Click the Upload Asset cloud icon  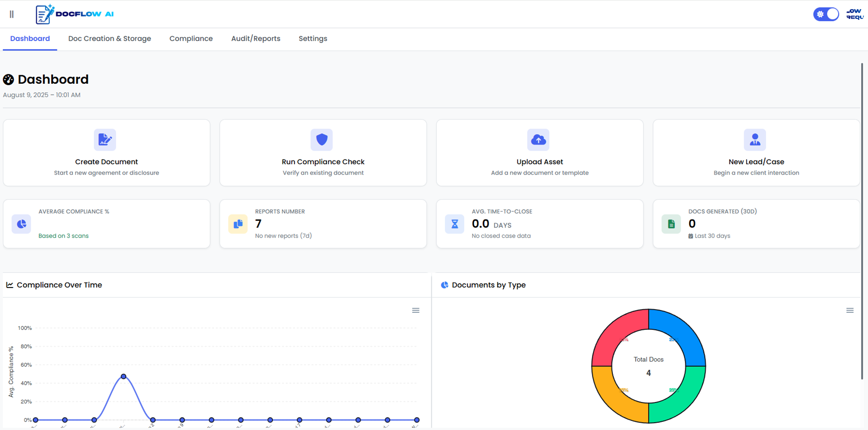(x=538, y=139)
